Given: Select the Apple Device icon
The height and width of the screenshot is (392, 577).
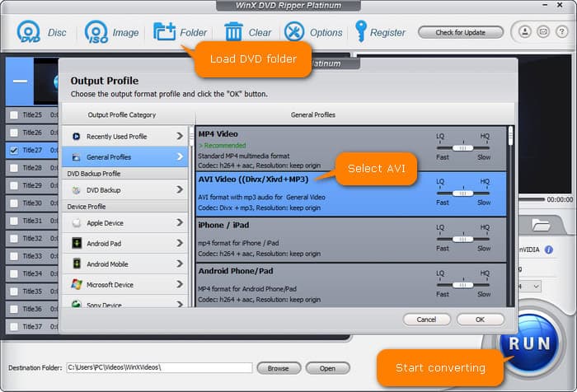Looking at the screenshot, I should pyautogui.click(x=77, y=222).
